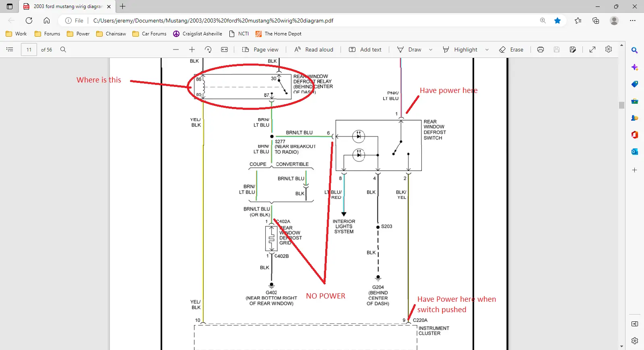Open browser Settings and more menu
644x350 pixels.
[633, 21]
